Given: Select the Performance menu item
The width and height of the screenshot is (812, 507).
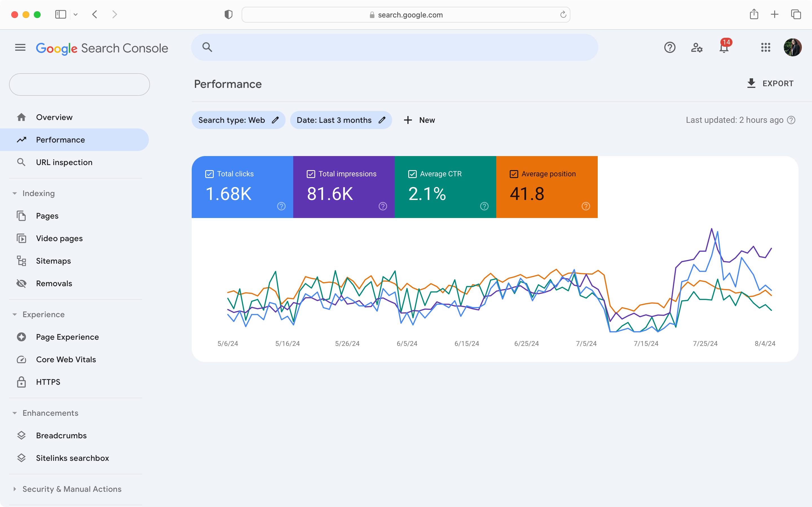Looking at the screenshot, I should click(60, 140).
